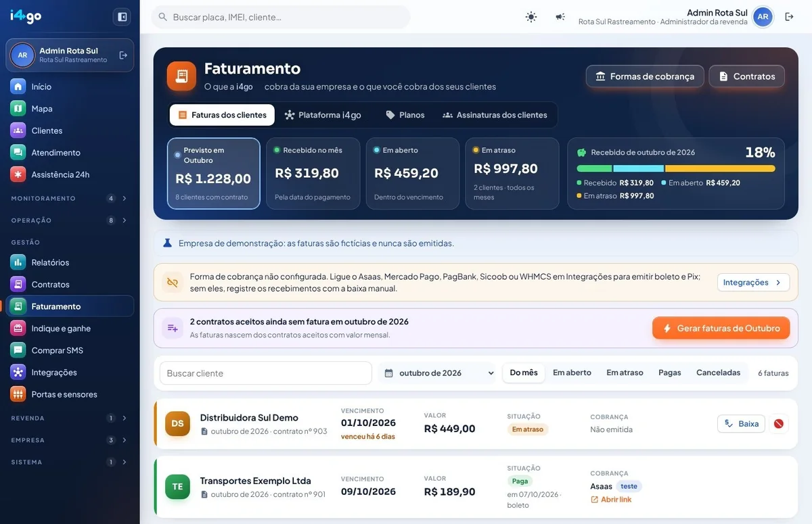The image size is (812, 524).
Task: Collapse the sidebar with the panel icon
Action: (x=122, y=17)
